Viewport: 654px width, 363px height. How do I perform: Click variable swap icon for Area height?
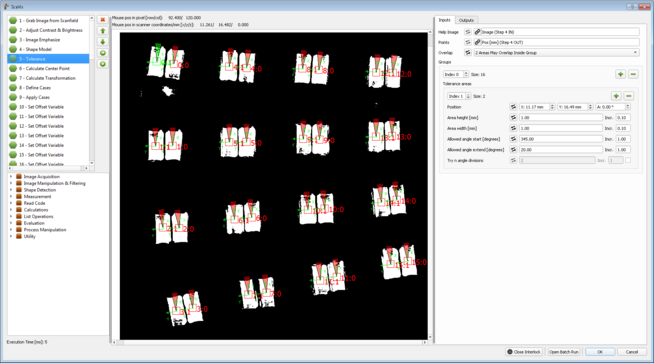pos(513,118)
